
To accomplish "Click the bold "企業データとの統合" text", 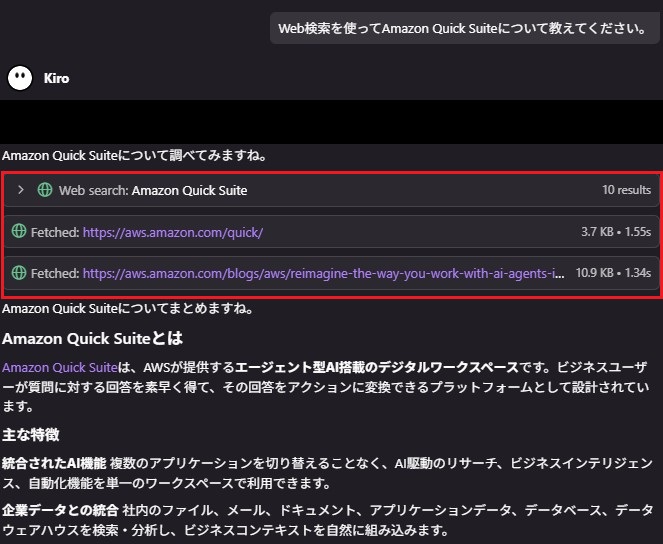I will [x=62, y=510].
